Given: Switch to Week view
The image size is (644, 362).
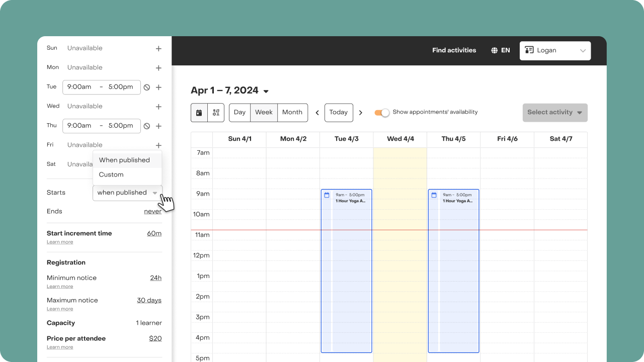Looking at the screenshot, I should (264, 113).
